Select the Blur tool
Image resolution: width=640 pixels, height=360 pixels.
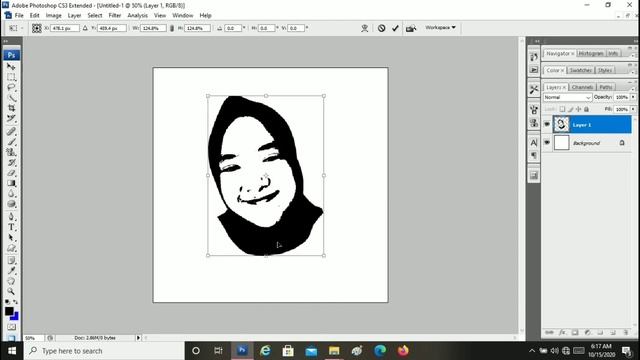point(11,194)
